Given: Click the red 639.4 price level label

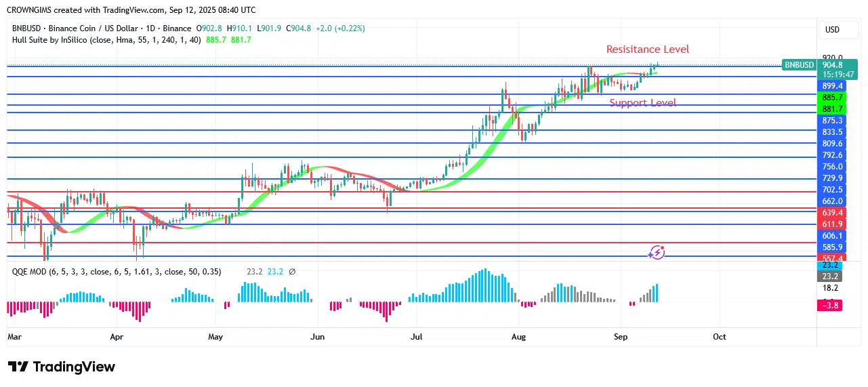Looking at the screenshot, I should (x=832, y=213).
